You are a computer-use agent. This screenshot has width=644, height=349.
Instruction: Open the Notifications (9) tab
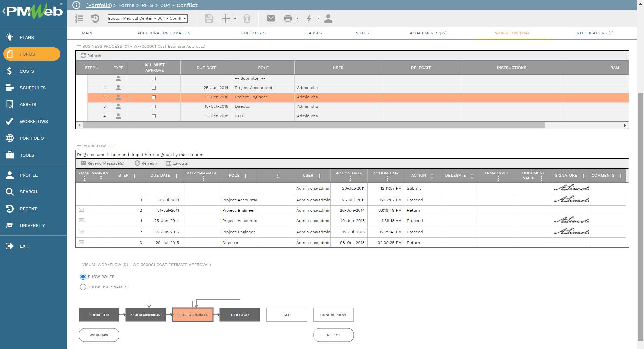click(595, 33)
